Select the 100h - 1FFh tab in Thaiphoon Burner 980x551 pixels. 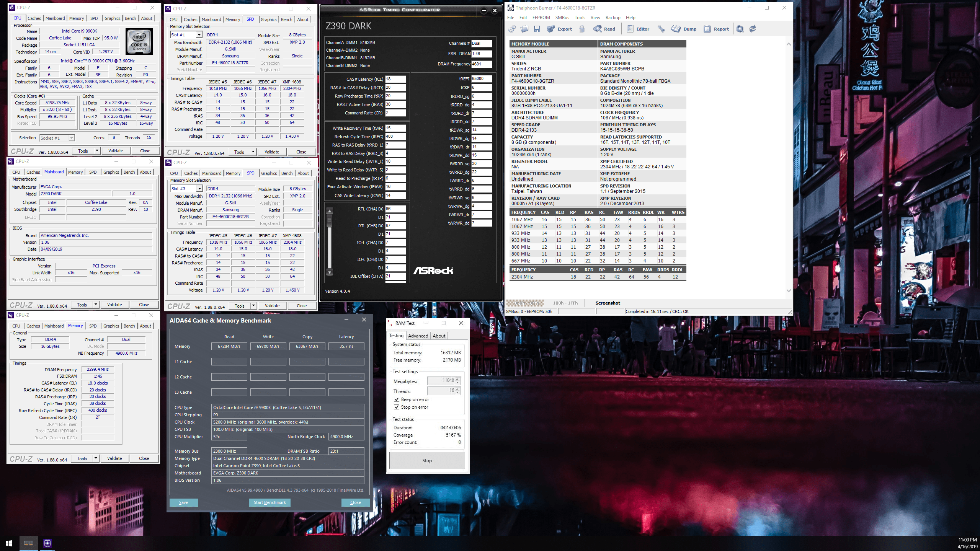(x=565, y=303)
